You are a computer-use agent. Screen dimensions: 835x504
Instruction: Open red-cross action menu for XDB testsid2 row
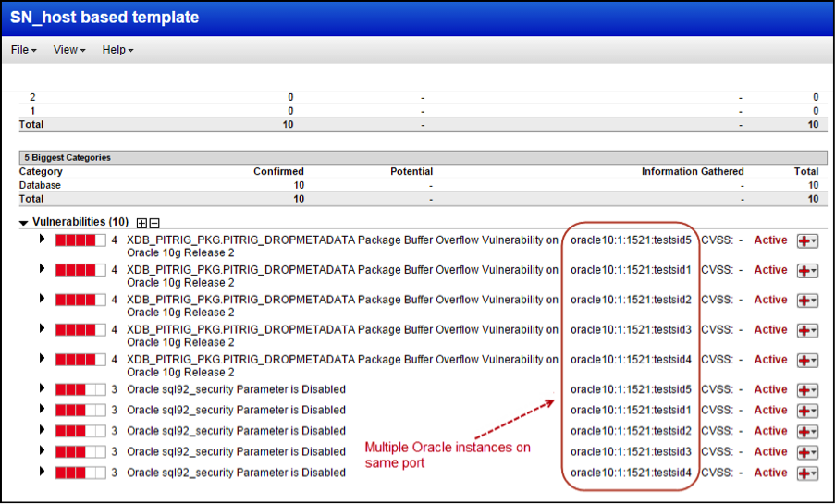coord(806,301)
